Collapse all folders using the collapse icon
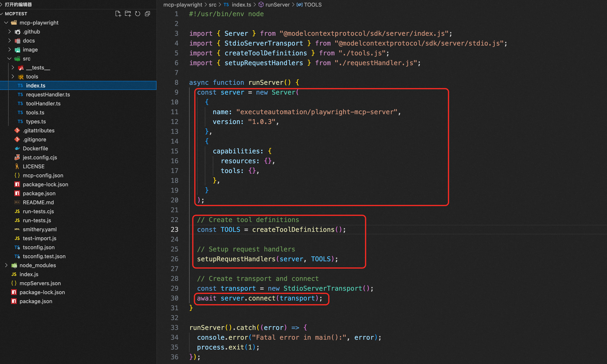This screenshot has height=364, width=607. [147, 14]
